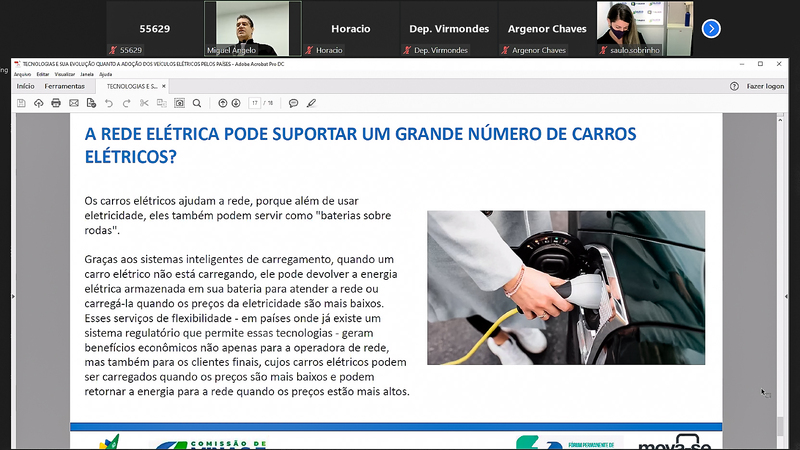Image resolution: width=800 pixels, height=450 pixels.
Task: Open the snapshot camera tool
Action: (179, 103)
